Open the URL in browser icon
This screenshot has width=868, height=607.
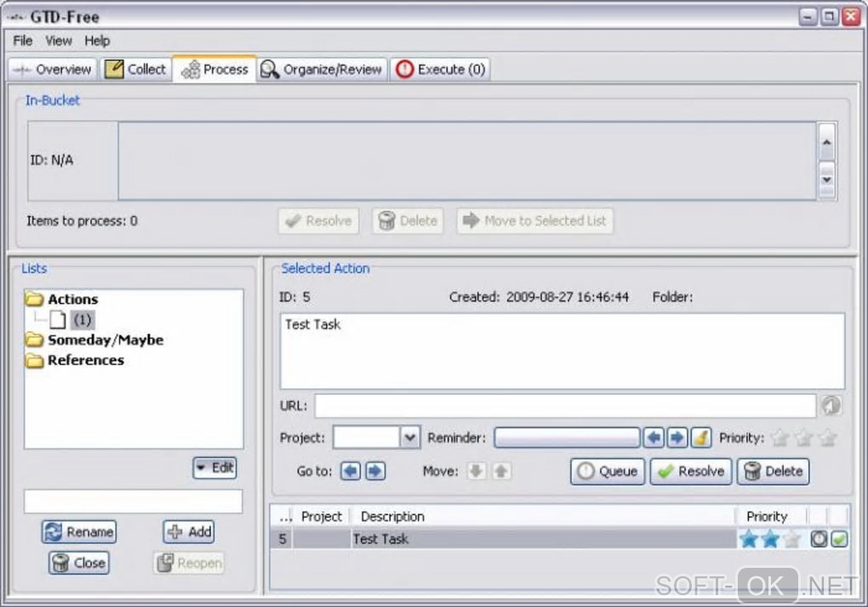[x=831, y=405]
